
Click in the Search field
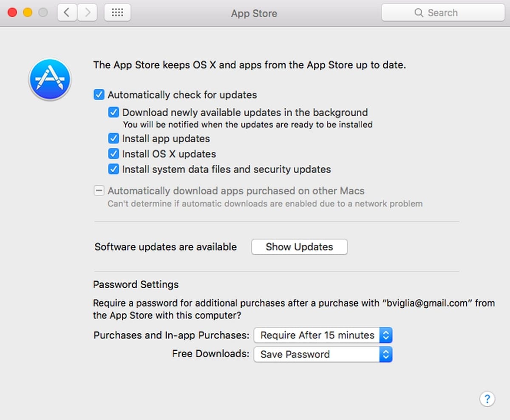(443, 13)
